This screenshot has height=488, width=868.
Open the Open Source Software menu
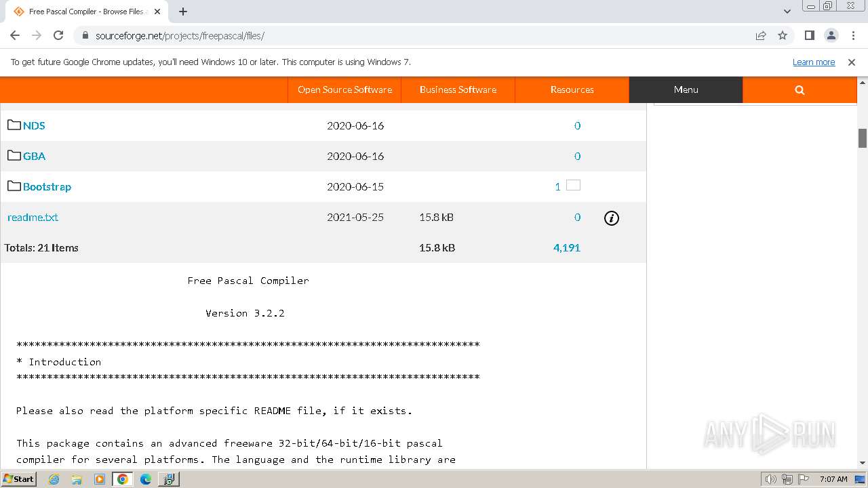[344, 89]
